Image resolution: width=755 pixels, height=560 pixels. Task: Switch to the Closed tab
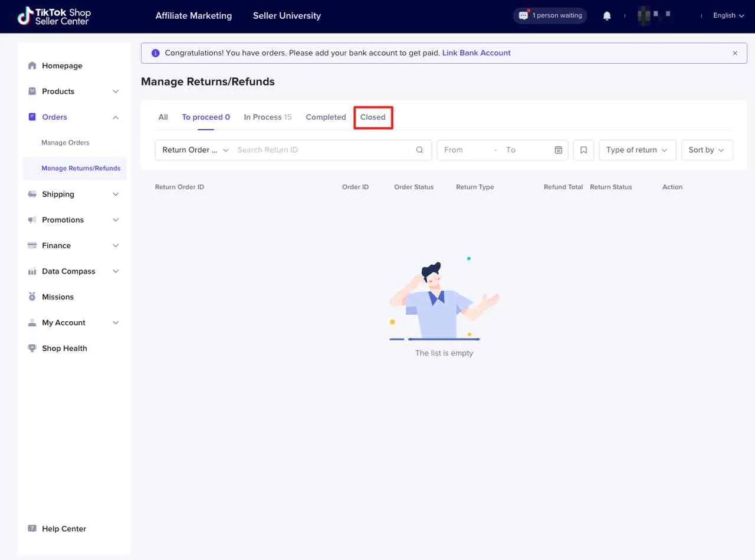point(373,117)
